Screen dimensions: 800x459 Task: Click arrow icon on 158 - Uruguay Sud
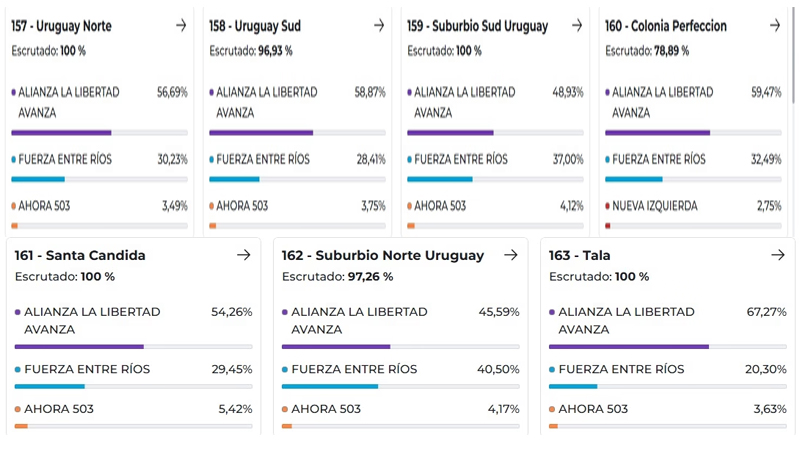(378, 26)
